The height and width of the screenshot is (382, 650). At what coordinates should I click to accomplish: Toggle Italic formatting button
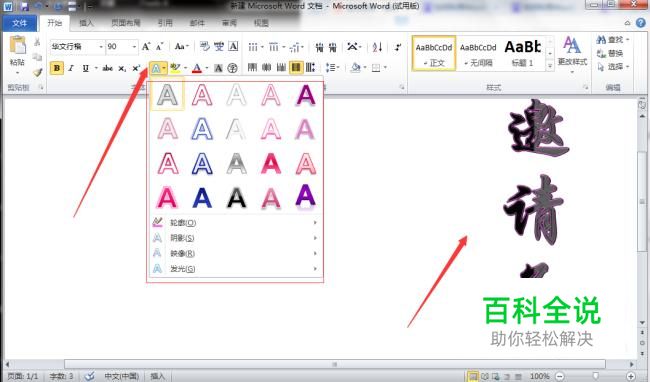[71, 68]
